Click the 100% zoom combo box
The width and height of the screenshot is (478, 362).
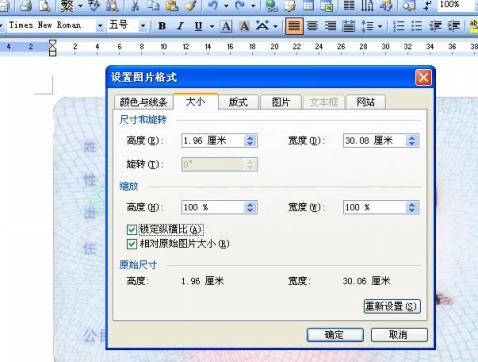pyautogui.click(x=458, y=5)
